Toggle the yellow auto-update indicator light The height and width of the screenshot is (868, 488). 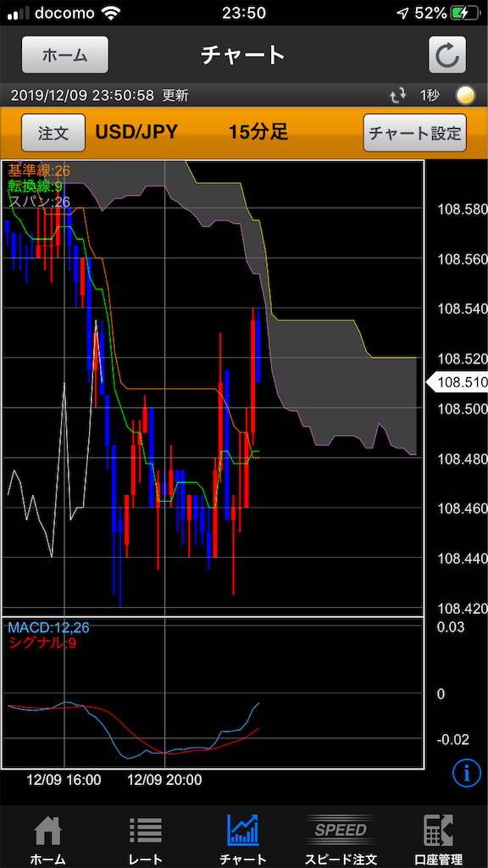[x=465, y=96]
